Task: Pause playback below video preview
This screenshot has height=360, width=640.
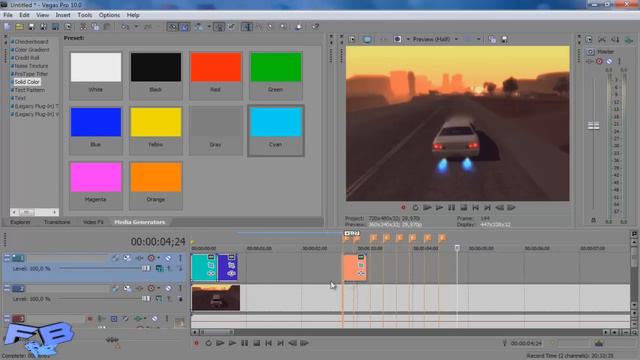Action: pos(451,208)
